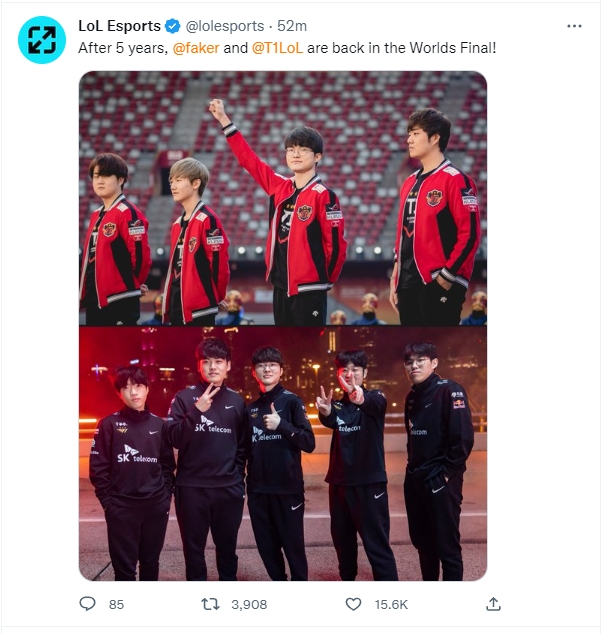Open the @faker mention
This screenshot has height=634, width=606.
[x=196, y=48]
